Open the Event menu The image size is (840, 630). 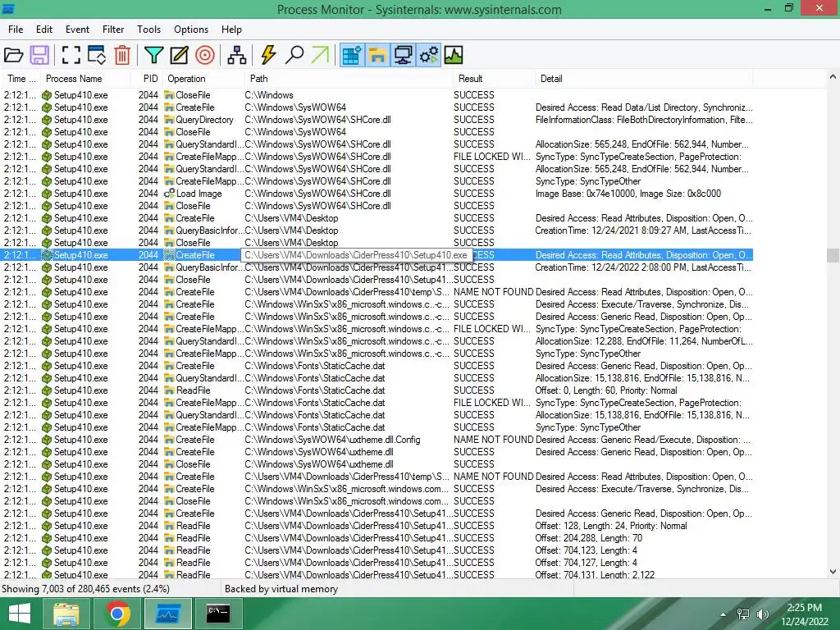tap(78, 30)
